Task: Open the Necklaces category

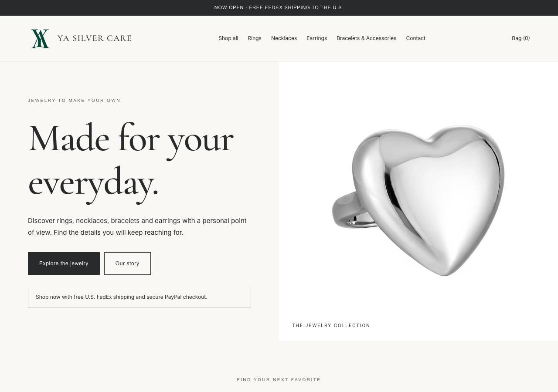Action: (284, 38)
